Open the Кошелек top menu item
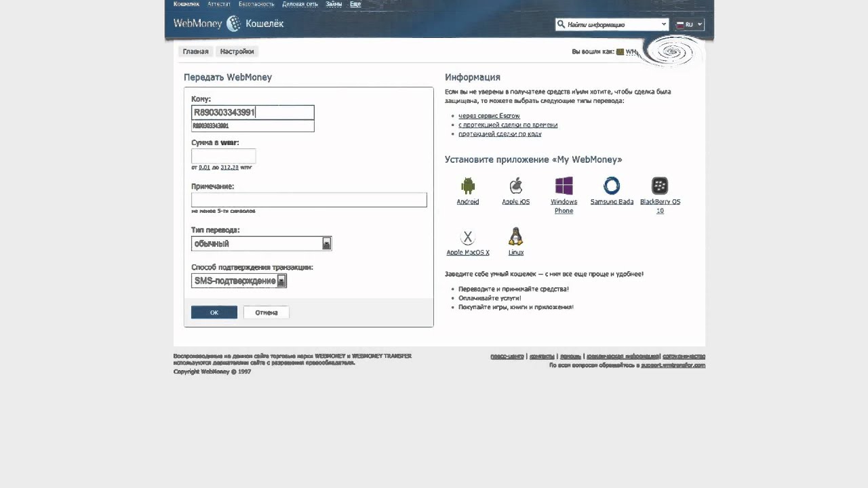The image size is (868, 488). [x=186, y=4]
